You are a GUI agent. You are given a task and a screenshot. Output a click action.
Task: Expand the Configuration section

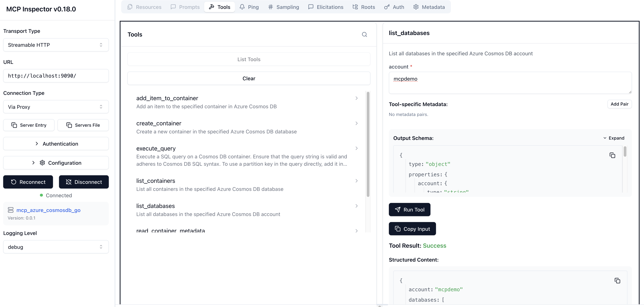56,163
